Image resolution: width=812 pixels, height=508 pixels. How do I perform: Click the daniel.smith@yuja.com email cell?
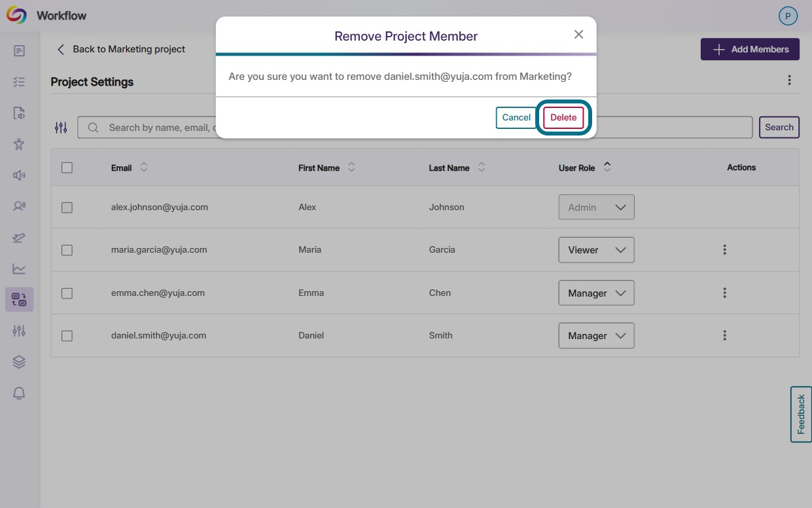(x=158, y=335)
